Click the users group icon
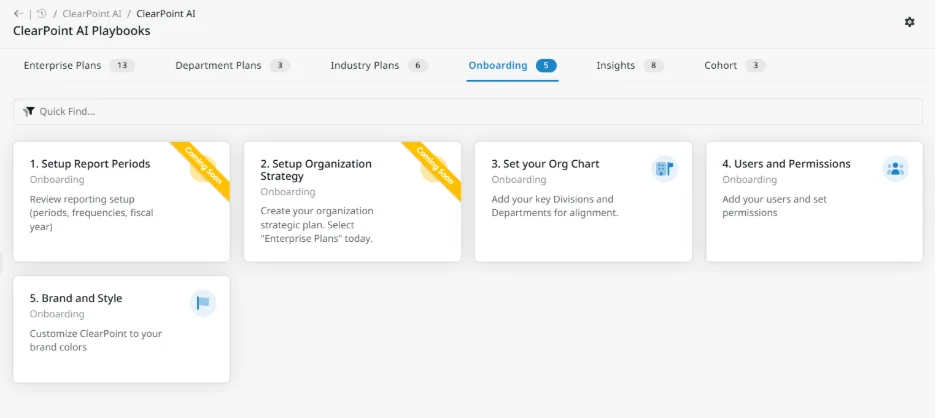The image size is (936, 418). [x=895, y=169]
